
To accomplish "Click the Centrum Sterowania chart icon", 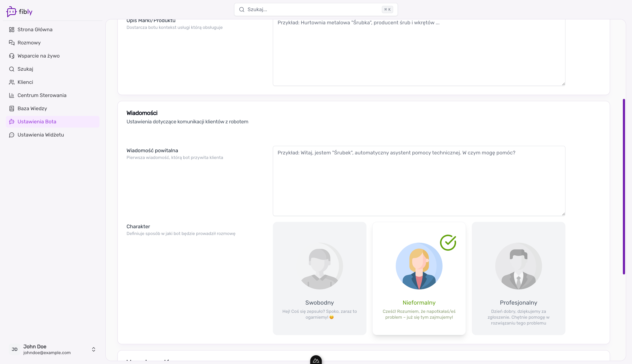I will (x=12, y=95).
